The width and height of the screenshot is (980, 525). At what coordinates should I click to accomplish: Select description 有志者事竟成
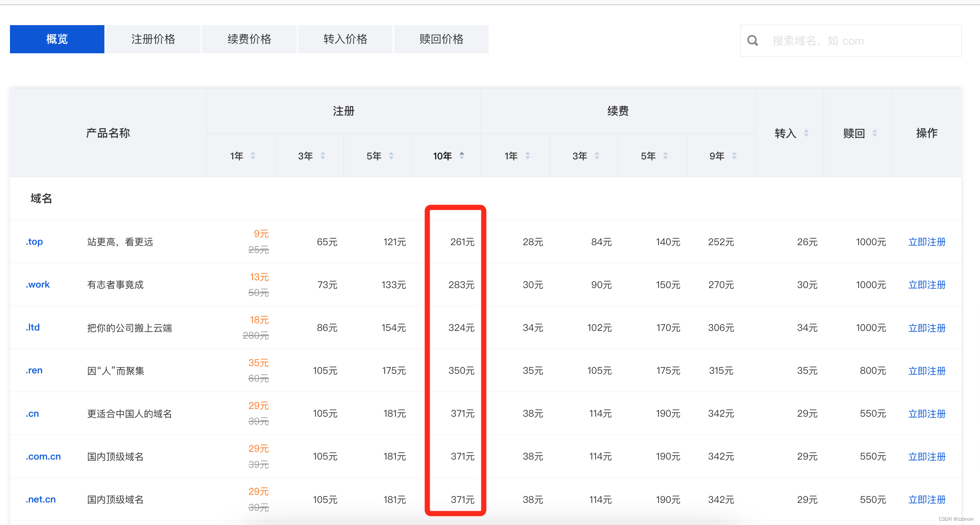115,285
